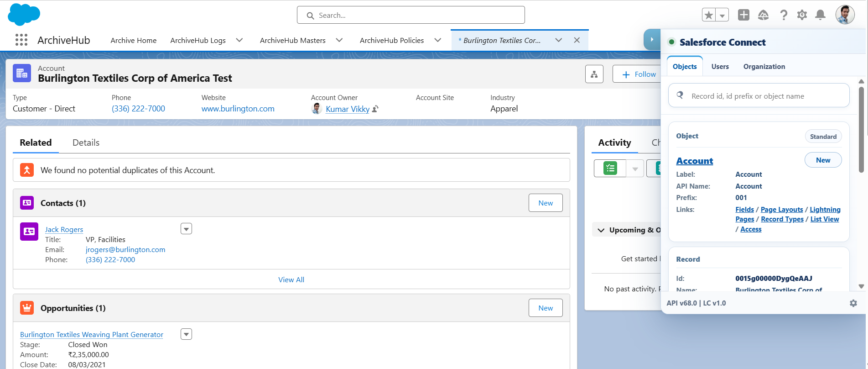Click the duplicate merge icon
Image resolution: width=868 pixels, height=369 pixels.
click(x=27, y=170)
